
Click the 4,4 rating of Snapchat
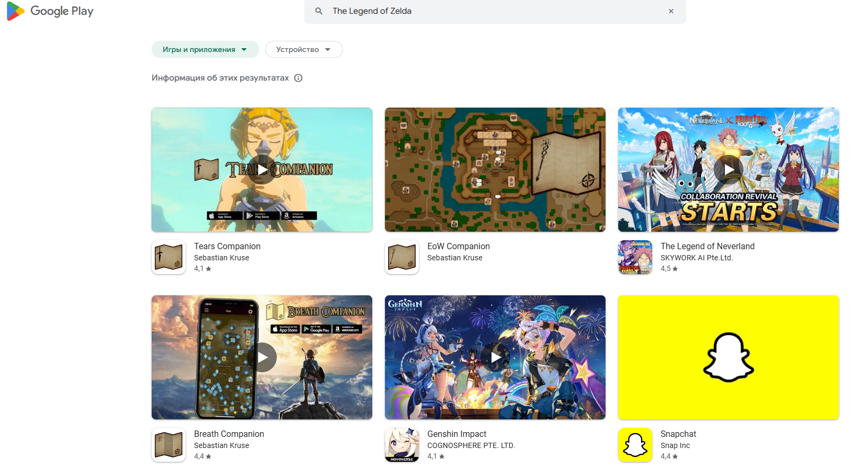pos(669,457)
